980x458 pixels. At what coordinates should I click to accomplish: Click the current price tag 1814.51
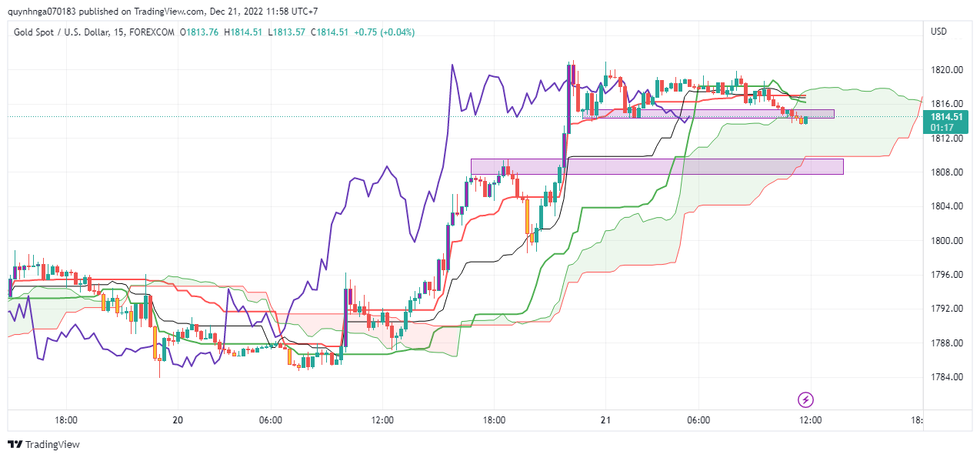coord(946,117)
